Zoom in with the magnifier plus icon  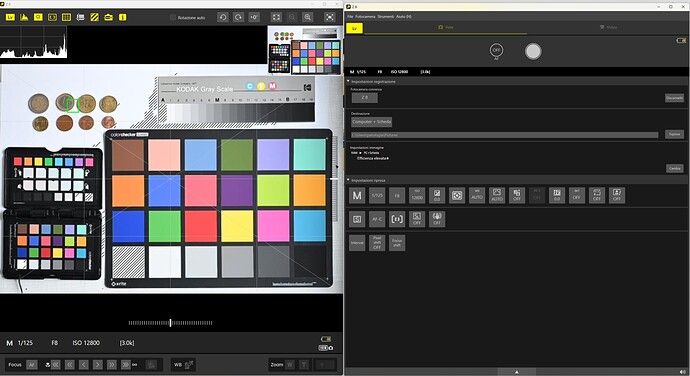click(308, 17)
